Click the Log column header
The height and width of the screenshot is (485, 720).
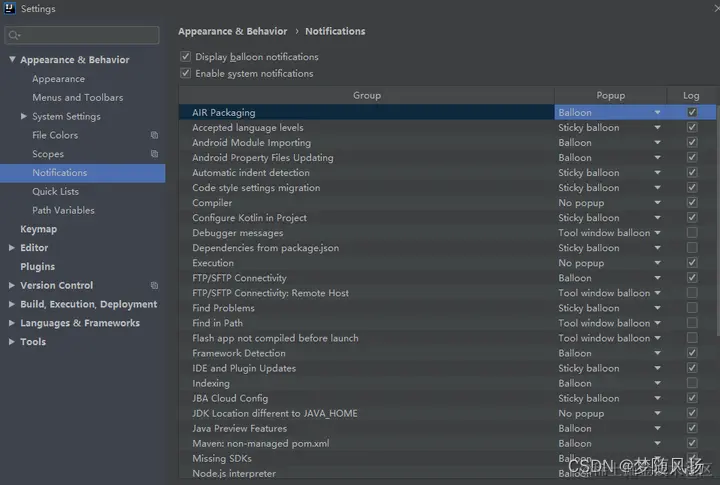(x=691, y=95)
